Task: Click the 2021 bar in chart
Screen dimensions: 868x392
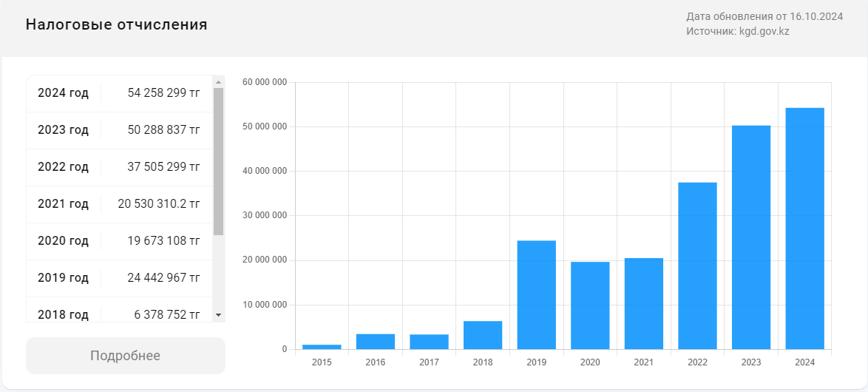Action: pyautogui.click(x=644, y=303)
